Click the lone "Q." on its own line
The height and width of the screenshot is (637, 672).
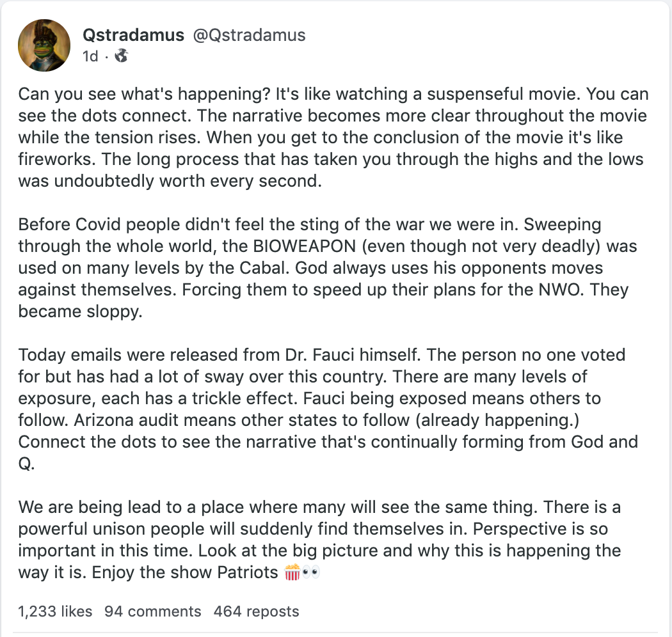pyautogui.click(x=26, y=464)
